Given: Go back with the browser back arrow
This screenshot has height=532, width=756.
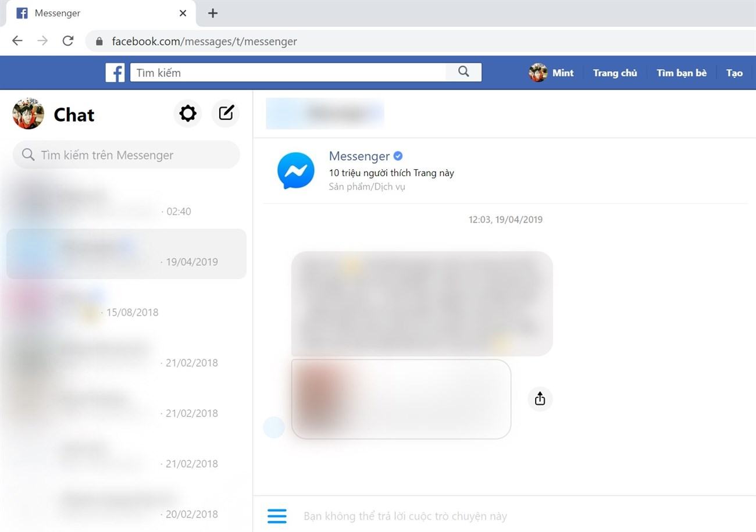Looking at the screenshot, I should click(x=17, y=41).
